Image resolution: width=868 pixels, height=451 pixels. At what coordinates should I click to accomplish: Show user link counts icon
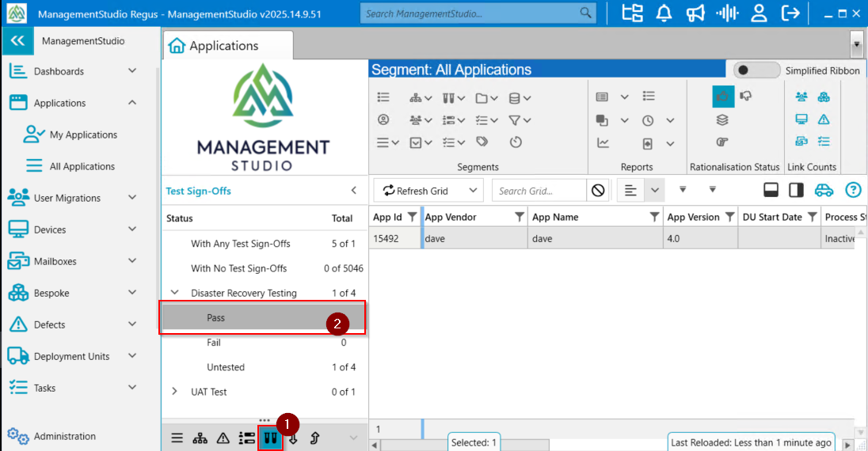coord(801,97)
